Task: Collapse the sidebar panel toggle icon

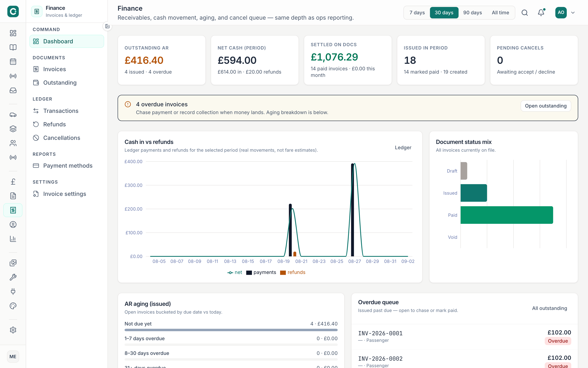Action: (x=107, y=26)
